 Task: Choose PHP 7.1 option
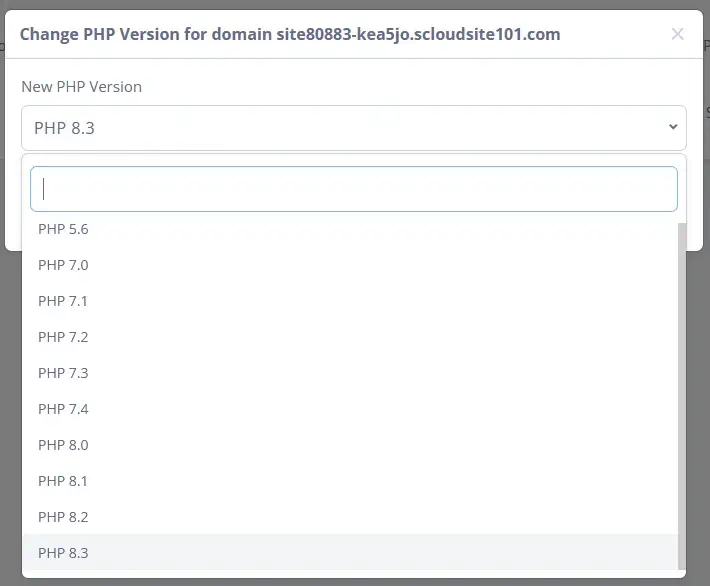pyautogui.click(x=350, y=301)
